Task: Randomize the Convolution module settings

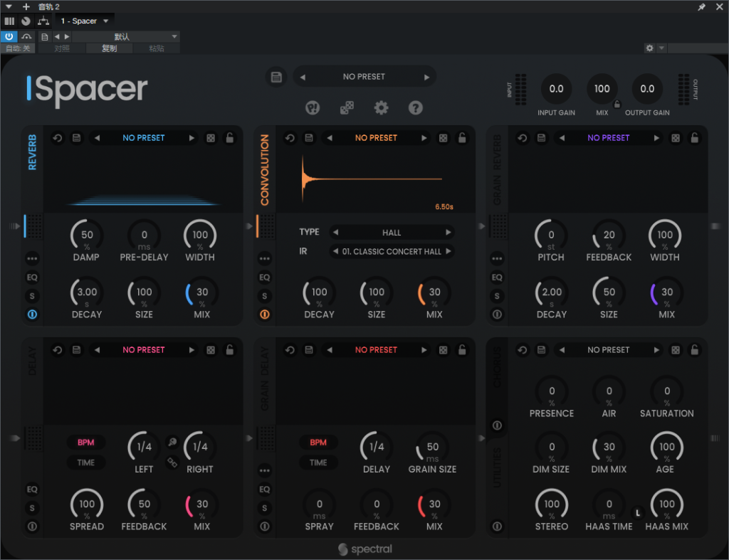Action: click(x=444, y=138)
